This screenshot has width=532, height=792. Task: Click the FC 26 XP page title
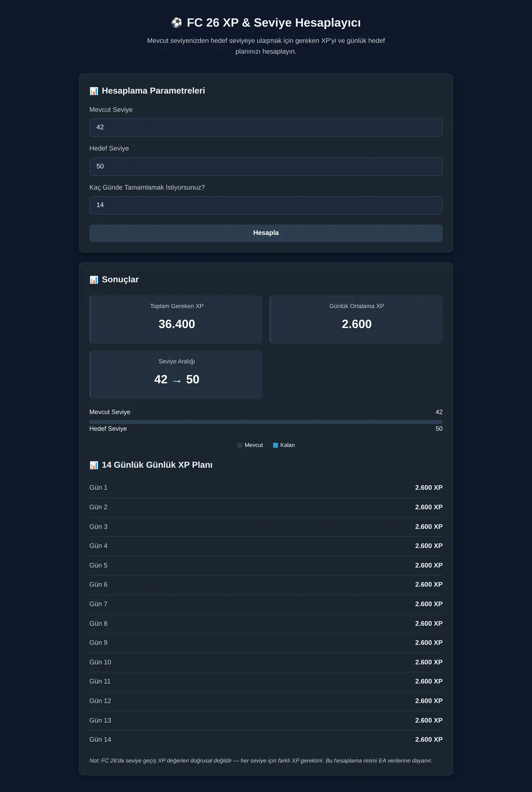[274, 23]
